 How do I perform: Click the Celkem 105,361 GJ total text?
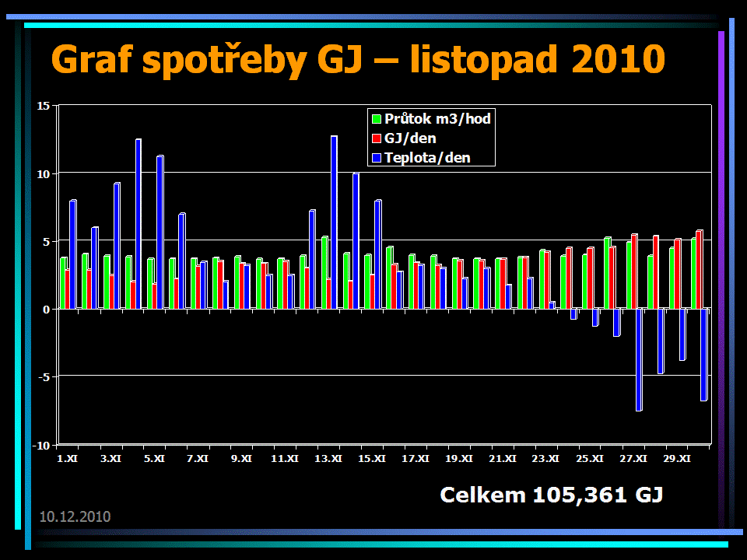551,495
